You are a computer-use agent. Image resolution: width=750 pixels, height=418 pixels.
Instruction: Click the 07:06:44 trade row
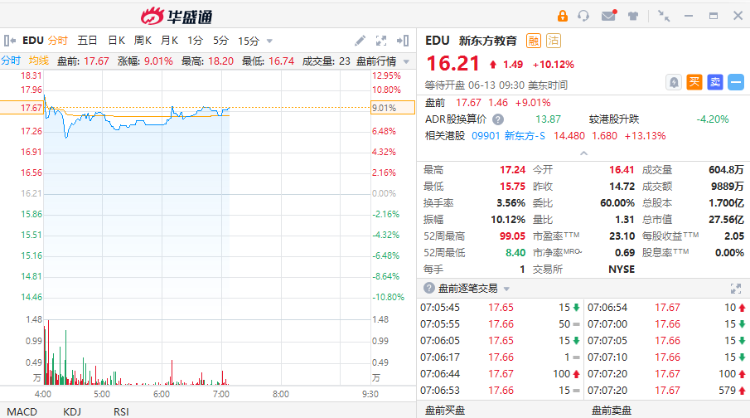(x=500, y=374)
